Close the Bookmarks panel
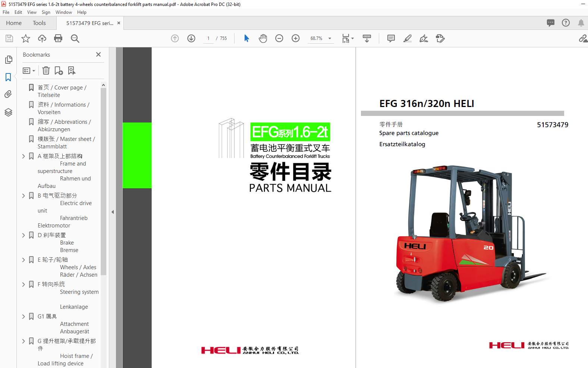 (x=98, y=54)
